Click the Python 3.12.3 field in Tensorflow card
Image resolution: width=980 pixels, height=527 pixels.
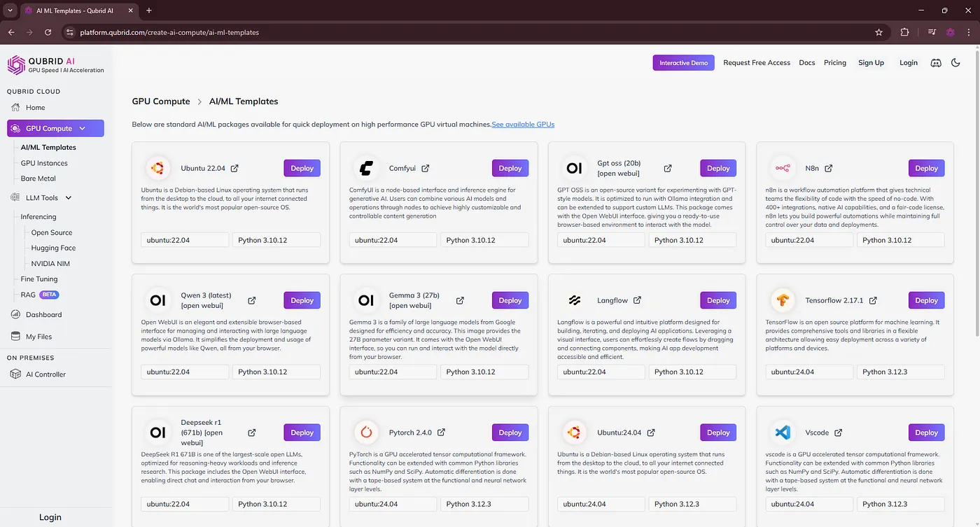coord(901,372)
